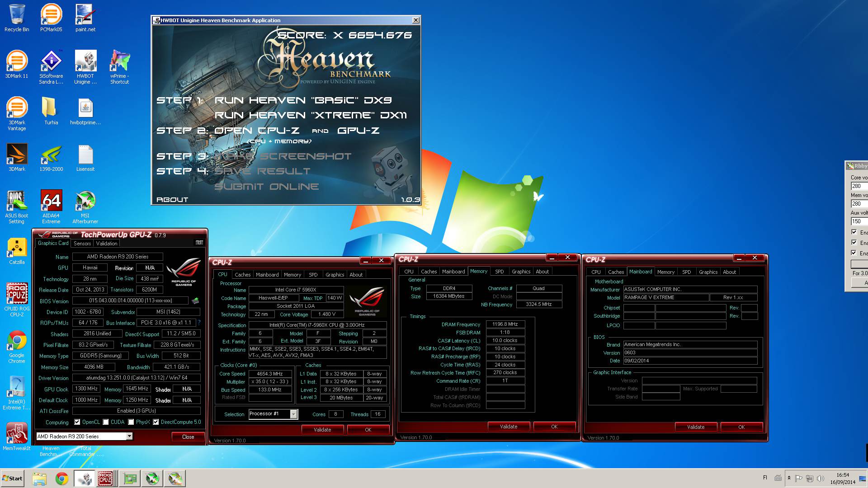The height and width of the screenshot is (488, 868).
Task: Open the 1398-2000 desktop shortcut
Action: 51,158
